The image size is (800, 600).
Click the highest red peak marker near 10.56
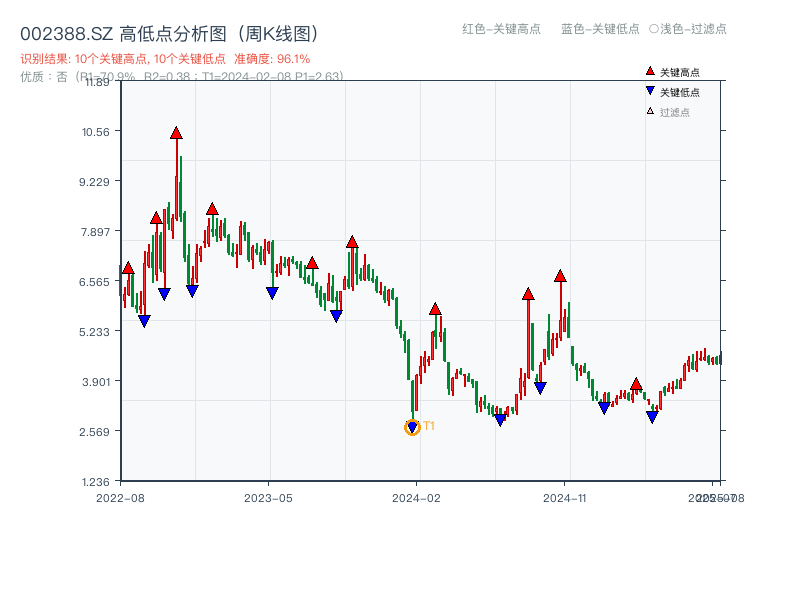coord(176,133)
